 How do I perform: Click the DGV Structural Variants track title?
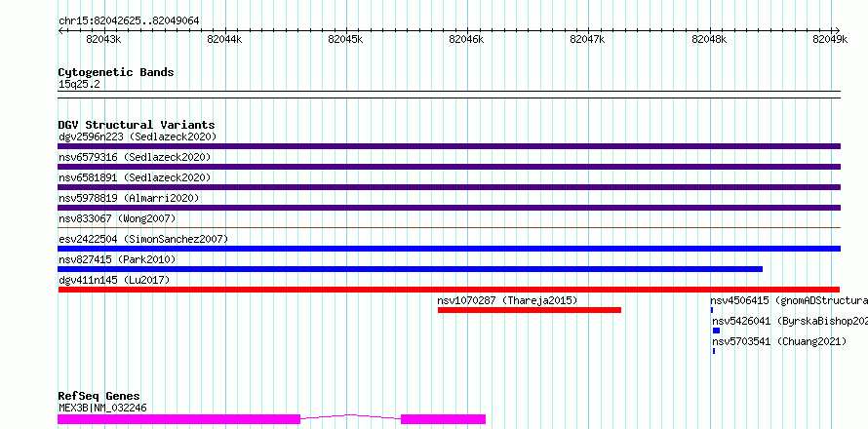tap(137, 125)
